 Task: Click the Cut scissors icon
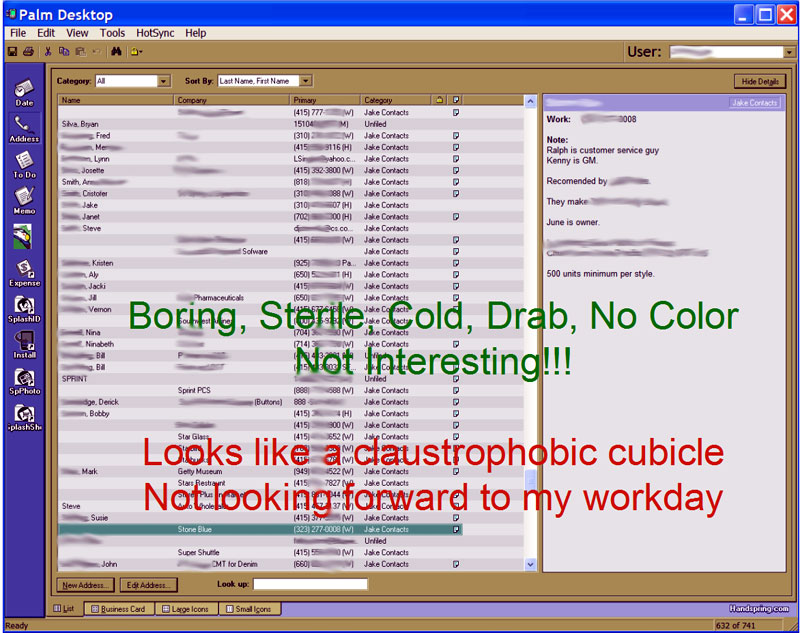click(48, 52)
